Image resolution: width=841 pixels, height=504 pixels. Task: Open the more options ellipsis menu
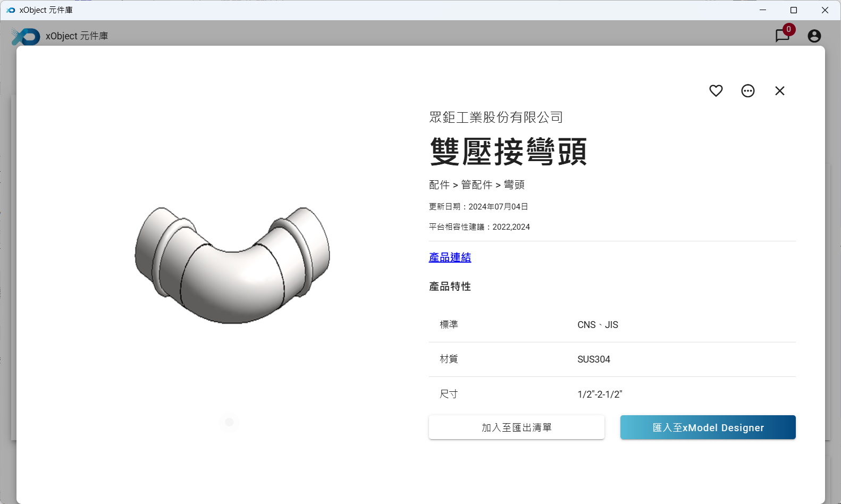(x=747, y=91)
